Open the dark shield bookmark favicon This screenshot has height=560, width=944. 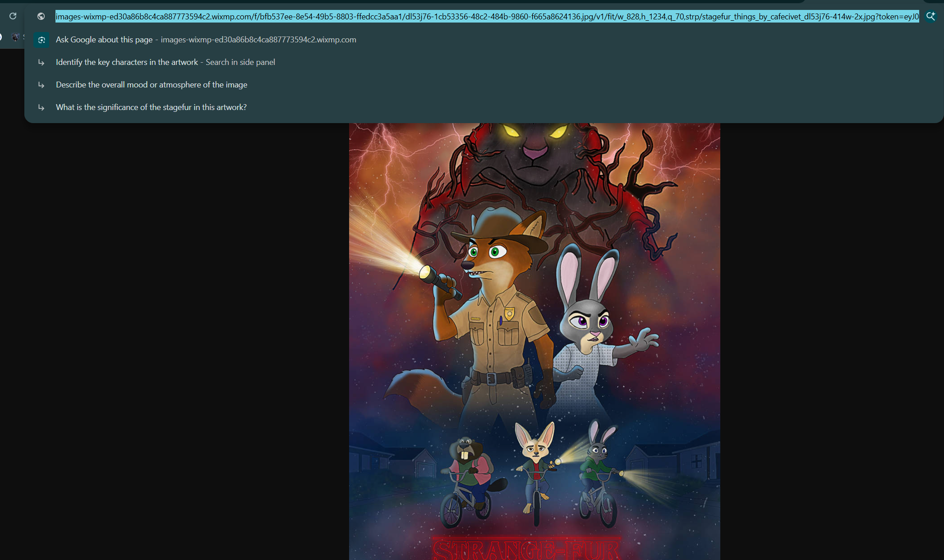coord(15,37)
